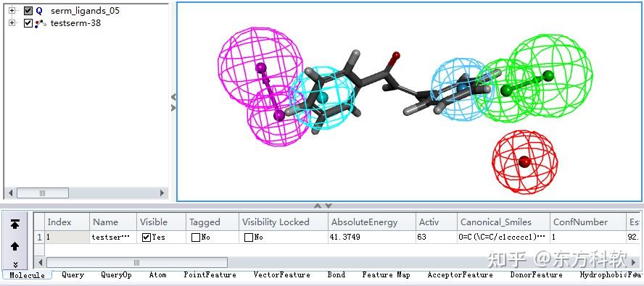The height and width of the screenshot is (286, 644).
Task: Switch to the Molecule tab
Action: click(x=28, y=275)
